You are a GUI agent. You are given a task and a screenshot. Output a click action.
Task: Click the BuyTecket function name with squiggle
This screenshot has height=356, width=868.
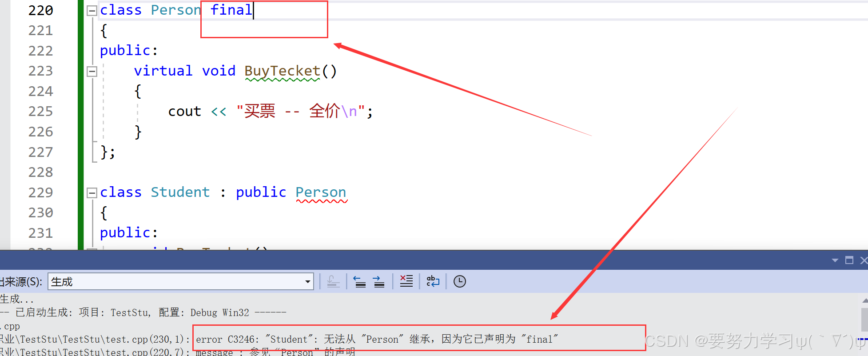[282, 71]
